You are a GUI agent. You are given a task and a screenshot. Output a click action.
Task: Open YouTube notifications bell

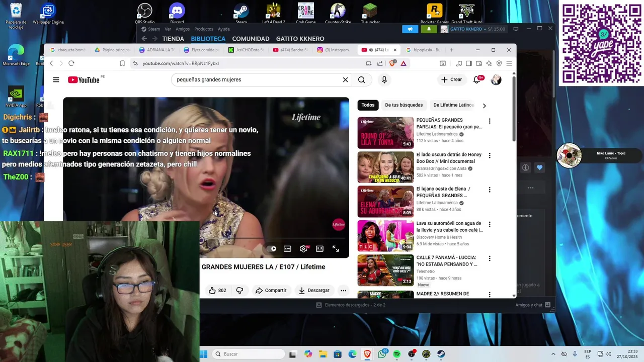tap(477, 79)
